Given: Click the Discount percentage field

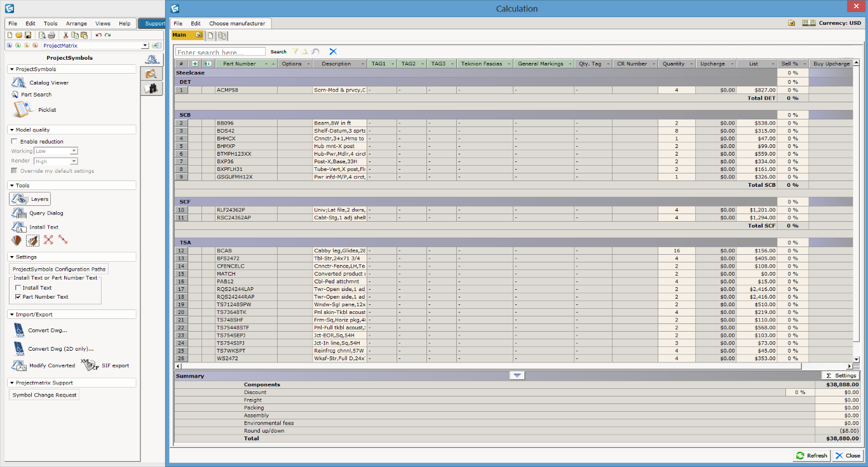Looking at the screenshot, I should [799, 392].
